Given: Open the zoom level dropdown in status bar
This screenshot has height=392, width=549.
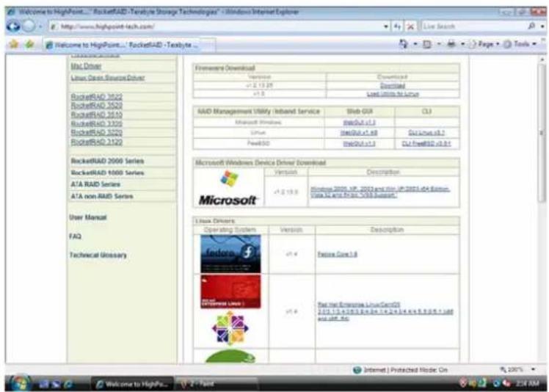Looking at the screenshot, I should tap(533, 369).
